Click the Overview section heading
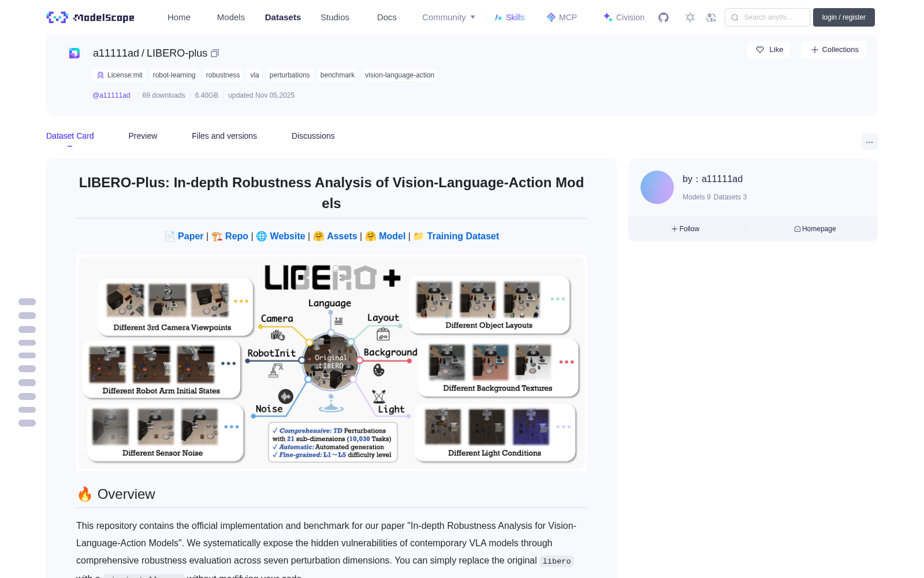The height and width of the screenshot is (578, 924). (116, 494)
